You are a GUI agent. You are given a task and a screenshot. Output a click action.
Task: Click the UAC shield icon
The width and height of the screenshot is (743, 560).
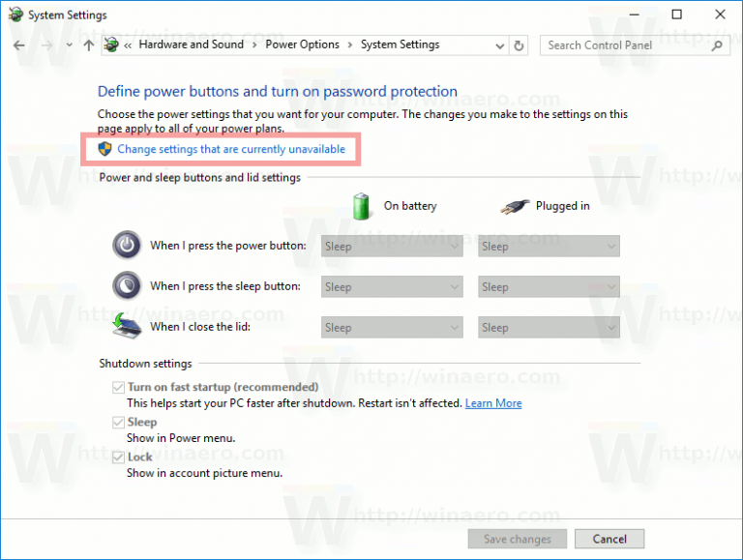[x=104, y=149]
